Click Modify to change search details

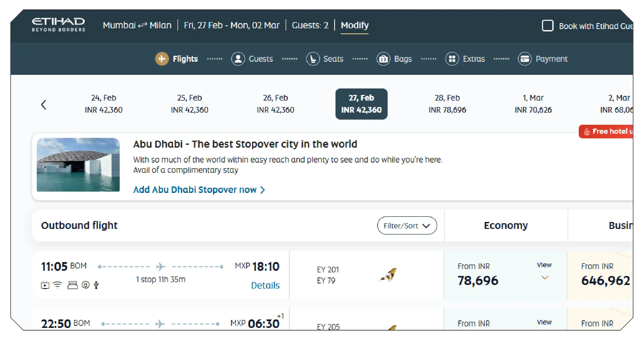coord(354,25)
